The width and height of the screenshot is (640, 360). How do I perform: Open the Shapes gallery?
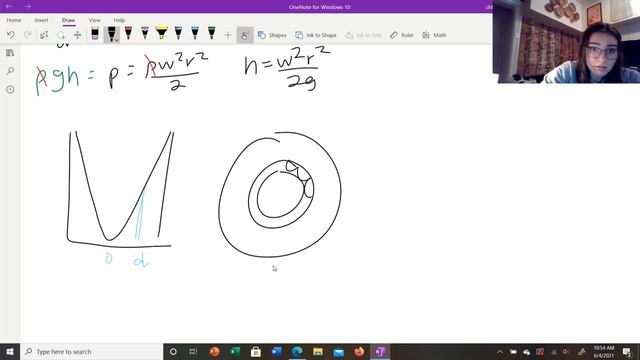tap(272, 35)
